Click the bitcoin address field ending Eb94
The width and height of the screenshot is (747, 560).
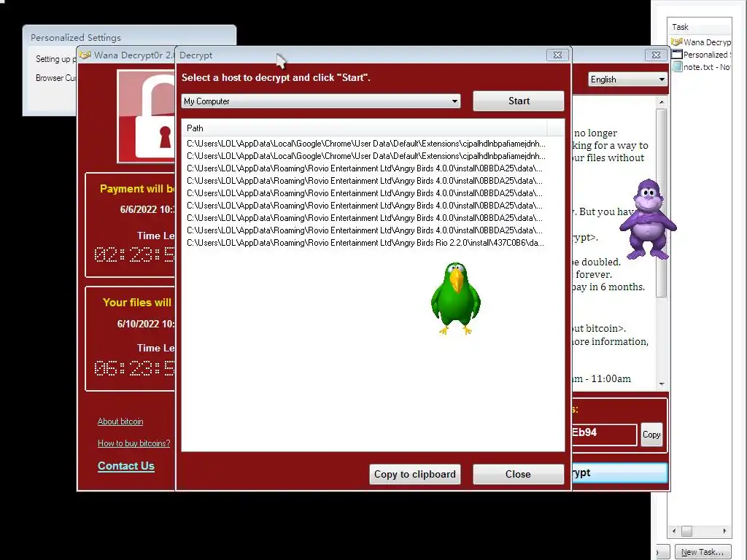click(604, 435)
